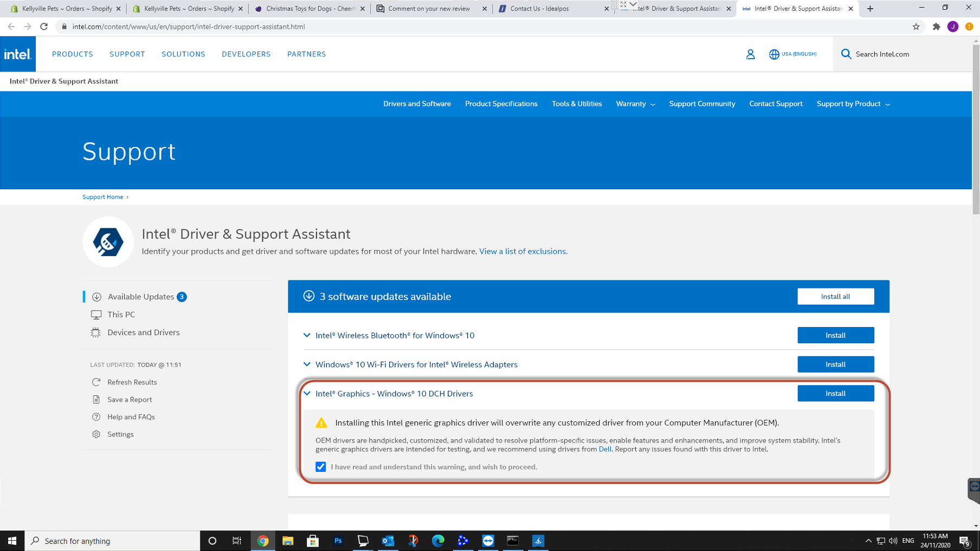Image resolution: width=980 pixels, height=551 pixels.
Task: Go to Tools & Utilities
Action: (577, 104)
